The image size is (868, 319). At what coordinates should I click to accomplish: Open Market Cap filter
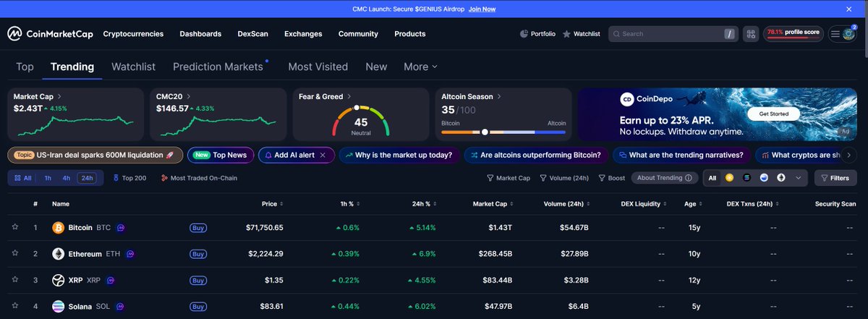(509, 178)
